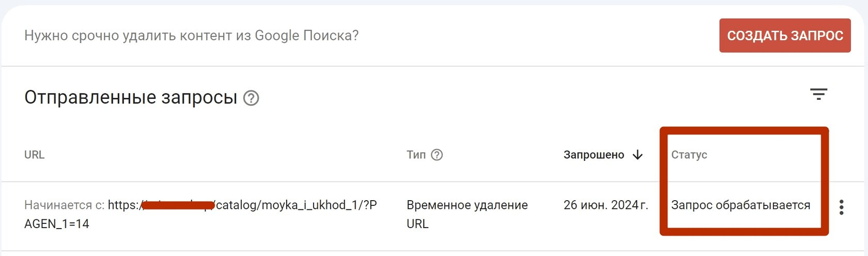Click the status Запрос обрабатывается

coord(740,205)
